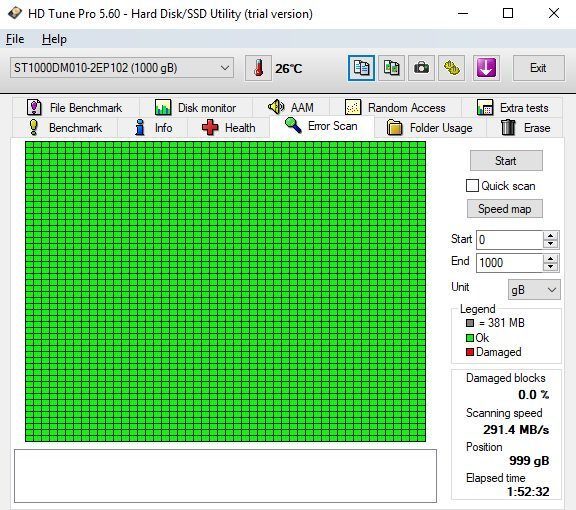Open options with yellow wrench icon
This screenshot has width=576, height=510.
coord(451,68)
